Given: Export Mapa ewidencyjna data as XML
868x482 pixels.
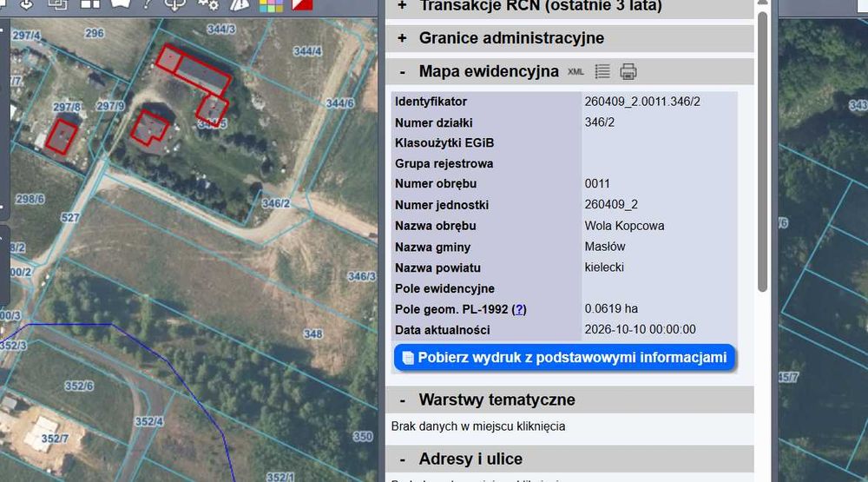Looking at the screenshot, I should [x=575, y=72].
